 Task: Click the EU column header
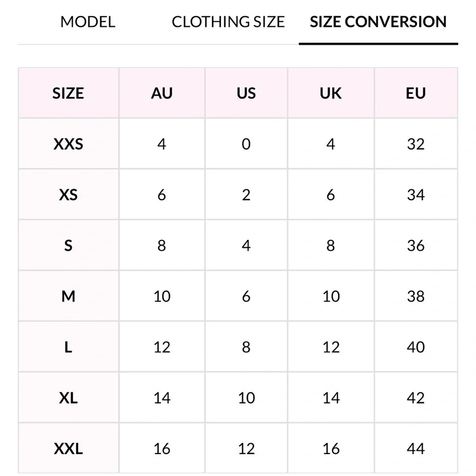[x=416, y=93]
